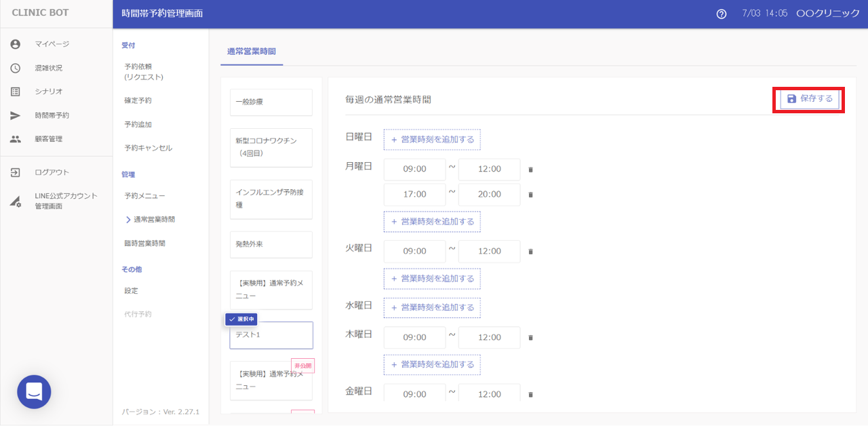Open マイページ from the sidebar
Screen dimensions: 868x426
click(52, 44)
